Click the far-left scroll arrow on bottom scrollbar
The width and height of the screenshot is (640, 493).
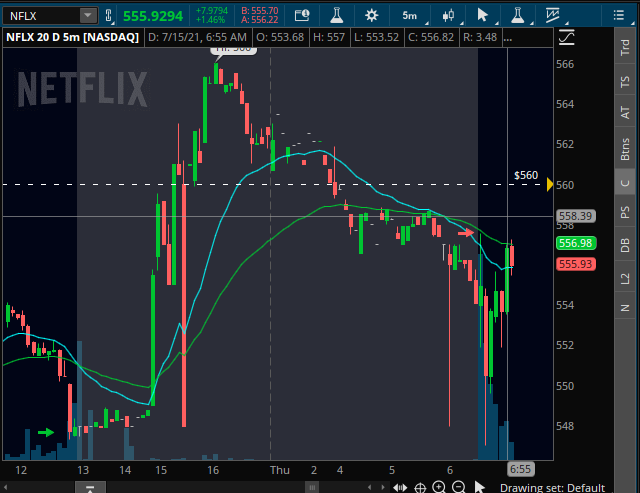[x=5, y=487]
